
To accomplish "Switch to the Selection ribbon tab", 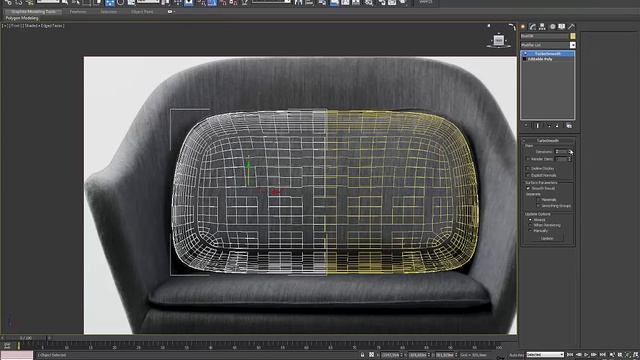I will pyautogui.click(x=109, y=12).
